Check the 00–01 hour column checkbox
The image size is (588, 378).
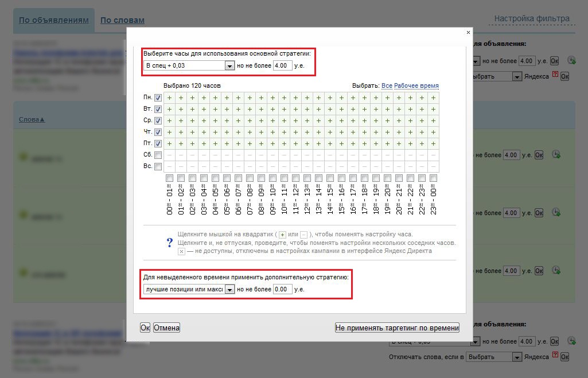pos(169,178)
